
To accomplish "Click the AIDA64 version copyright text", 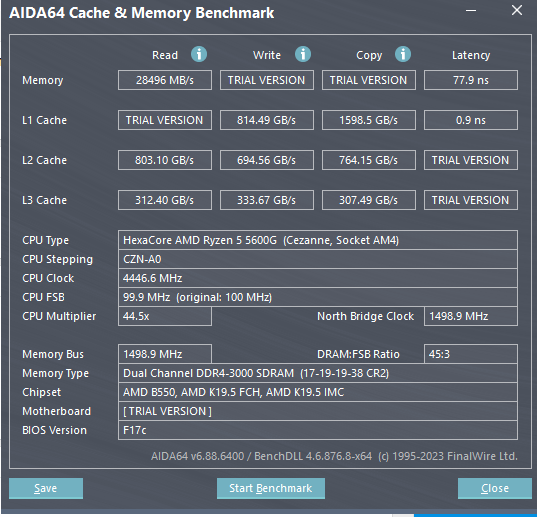I will (334, 456).
